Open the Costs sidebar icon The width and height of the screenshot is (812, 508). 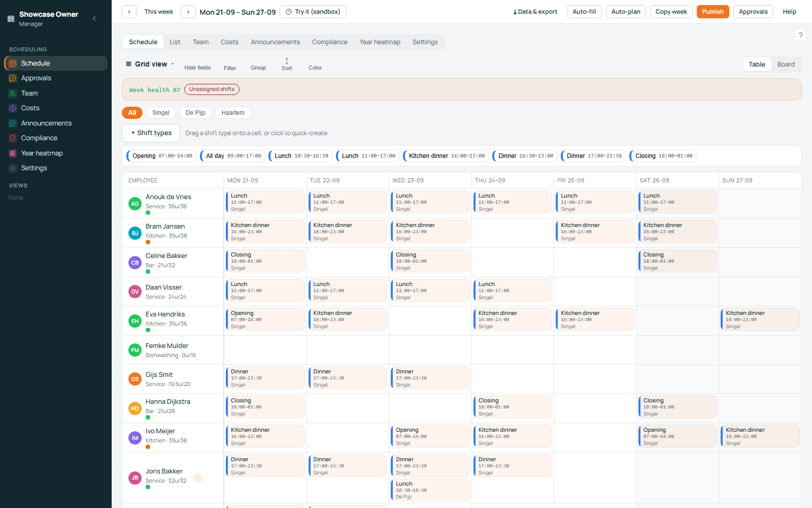point(13,108)
